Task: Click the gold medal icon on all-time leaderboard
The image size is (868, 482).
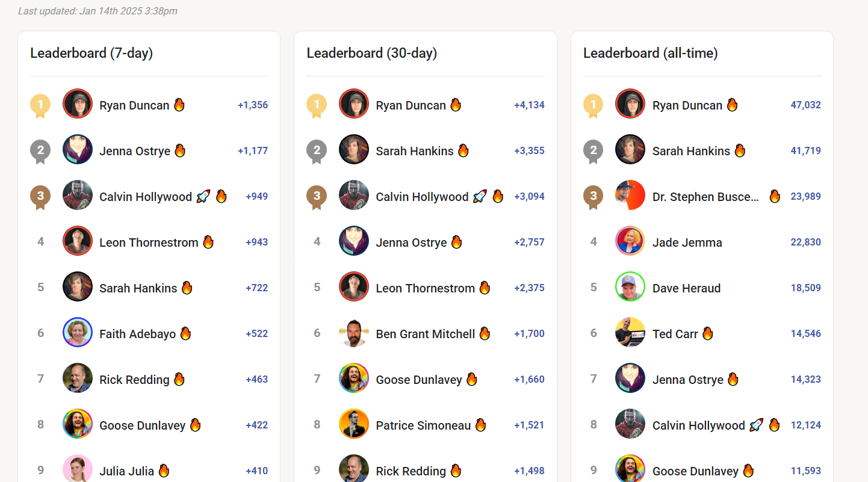Action: point(594,104)
